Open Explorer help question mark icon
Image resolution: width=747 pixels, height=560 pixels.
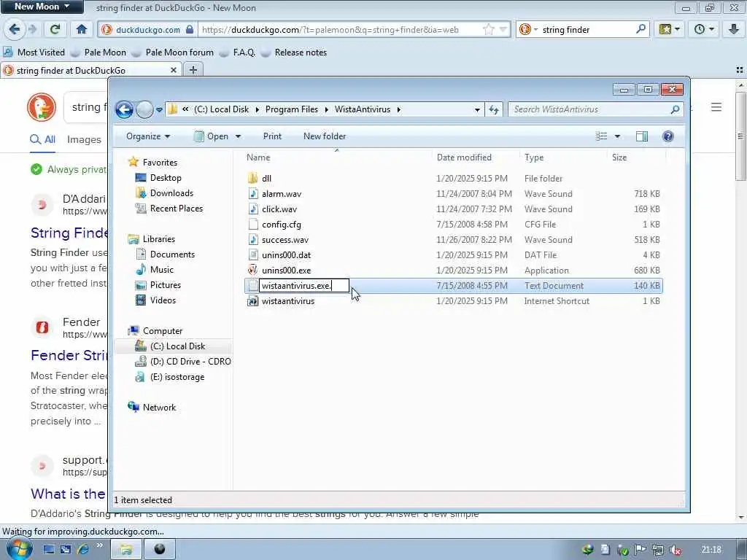click(668, 136)
